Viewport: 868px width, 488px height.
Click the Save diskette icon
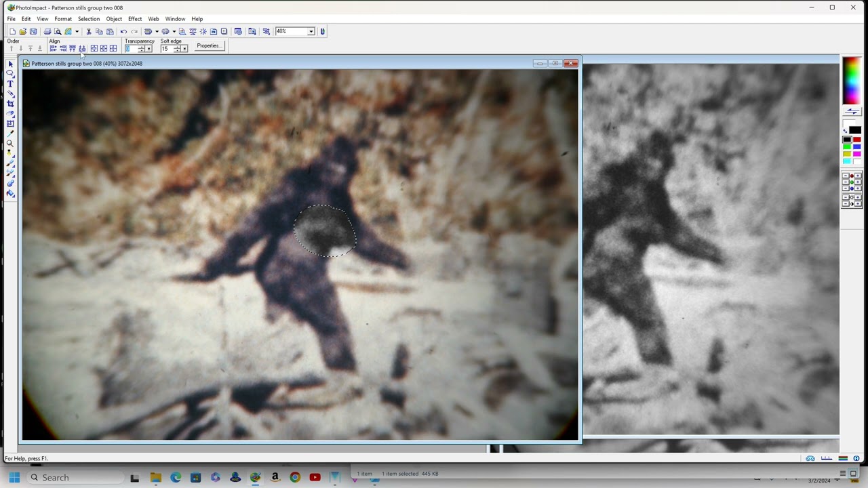point(33,31)
